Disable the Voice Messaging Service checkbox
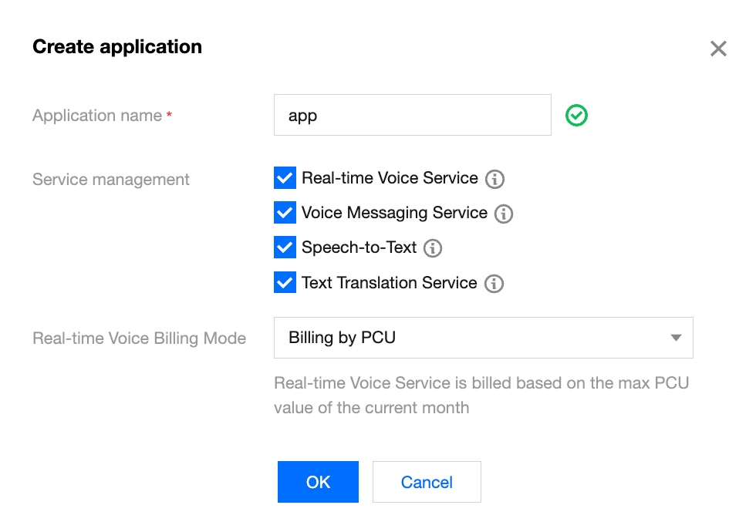756x532 pixels. point(285,213)
